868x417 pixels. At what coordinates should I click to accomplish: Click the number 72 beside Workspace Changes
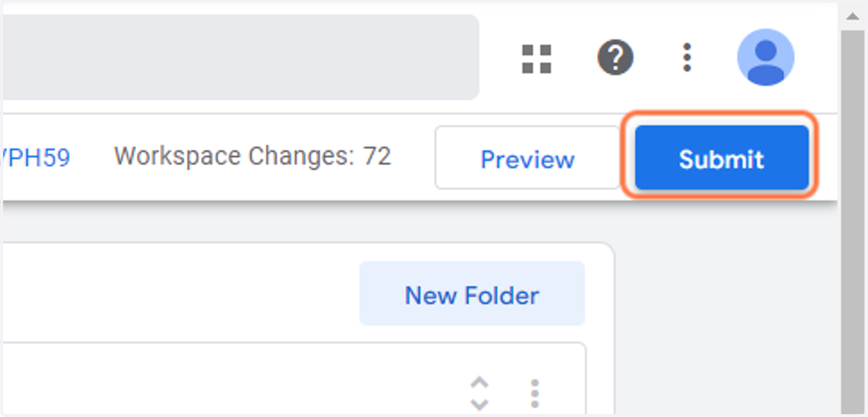click(377, 156)
